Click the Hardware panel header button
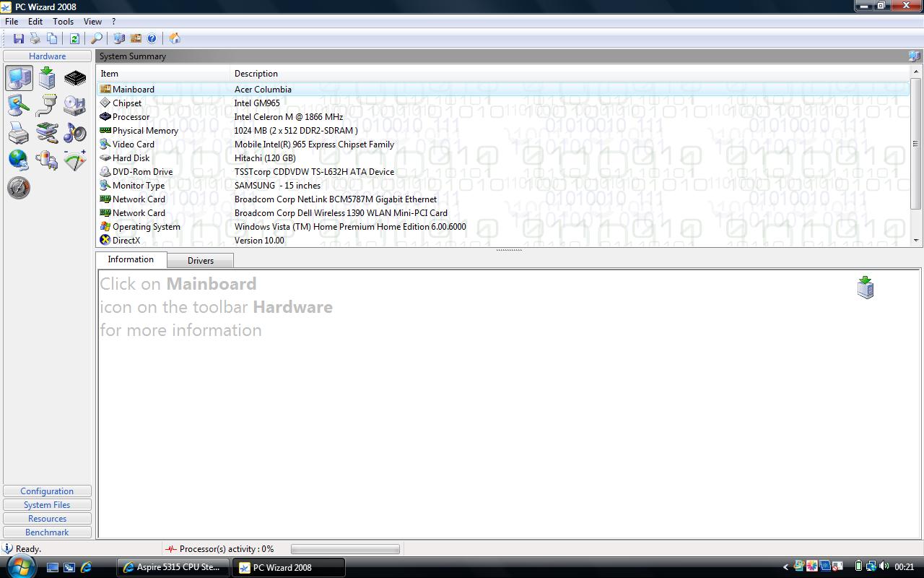Screen dimensions: 924x578 pyautogui.click(x=48, y=56)
